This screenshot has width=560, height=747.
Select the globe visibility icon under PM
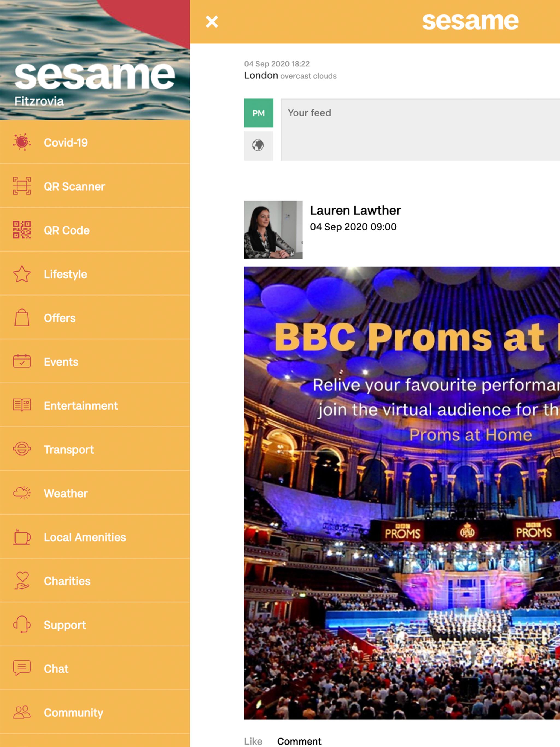point(258,145)
